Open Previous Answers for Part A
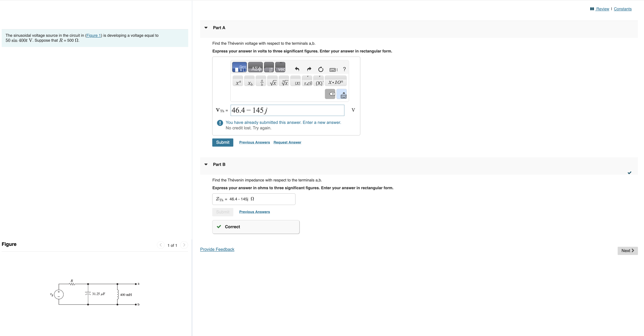 tap(255, 142)
